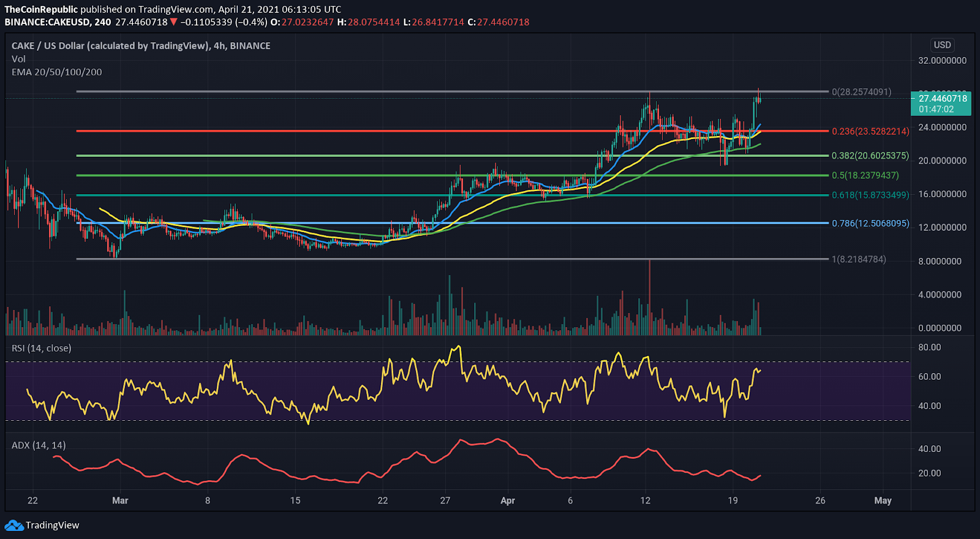Click ADX axis value 40.00
The height and width of the screenshot is (539, 980).
(929, 449)
